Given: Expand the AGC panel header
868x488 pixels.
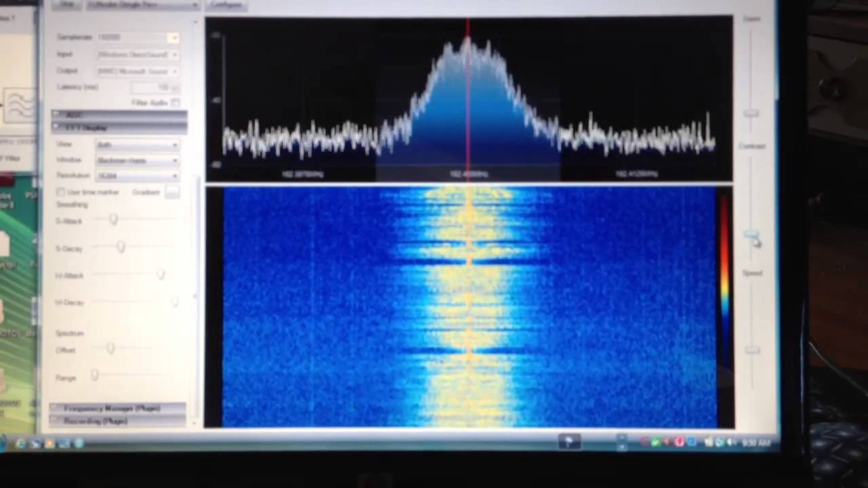Looking at the screenshot, I should [x=119, y=115].
